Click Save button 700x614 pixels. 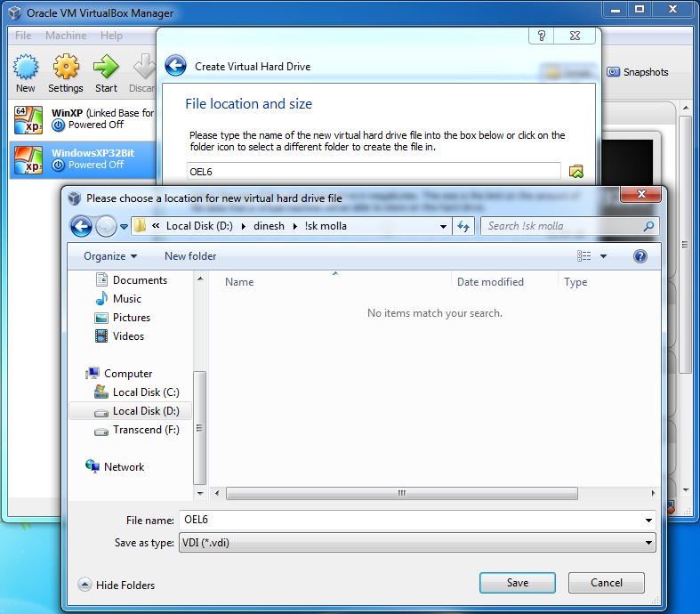[518, 583]
